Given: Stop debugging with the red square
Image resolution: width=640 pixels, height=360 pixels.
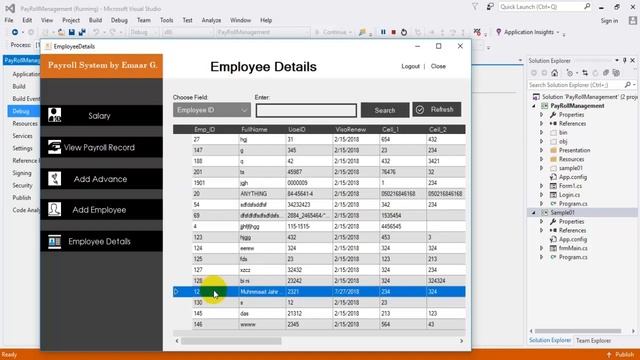Looking at the screenshot, I should pos(393,32).
